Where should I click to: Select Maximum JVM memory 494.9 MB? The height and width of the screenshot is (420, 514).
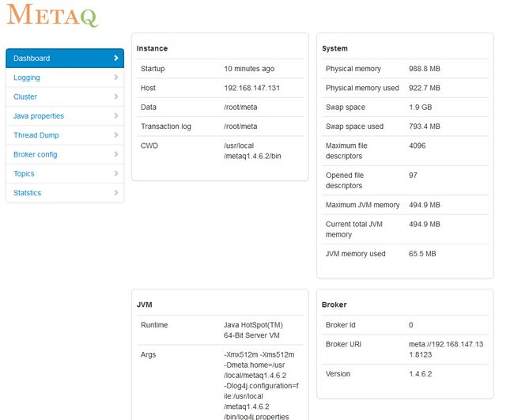coord(425,205)
